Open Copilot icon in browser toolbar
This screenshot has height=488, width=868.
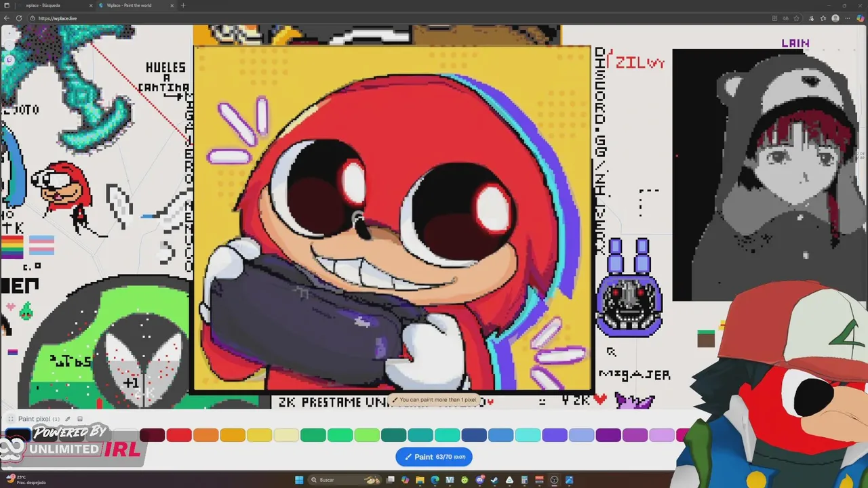click(861, 18)
